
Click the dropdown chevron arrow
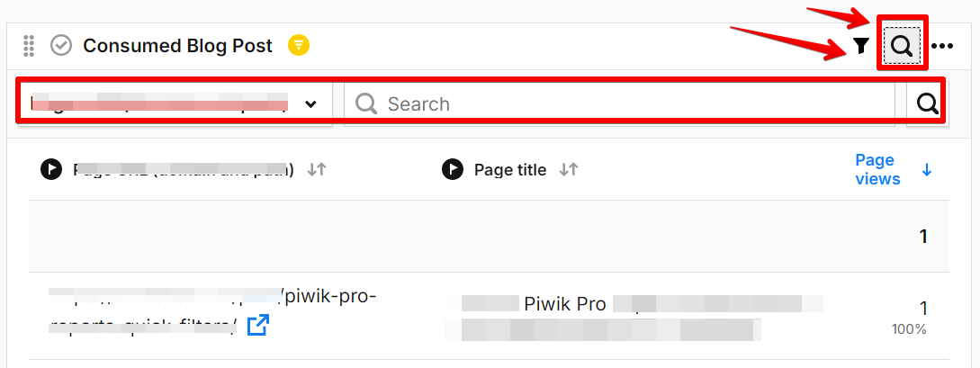click(x=311, y=103)
